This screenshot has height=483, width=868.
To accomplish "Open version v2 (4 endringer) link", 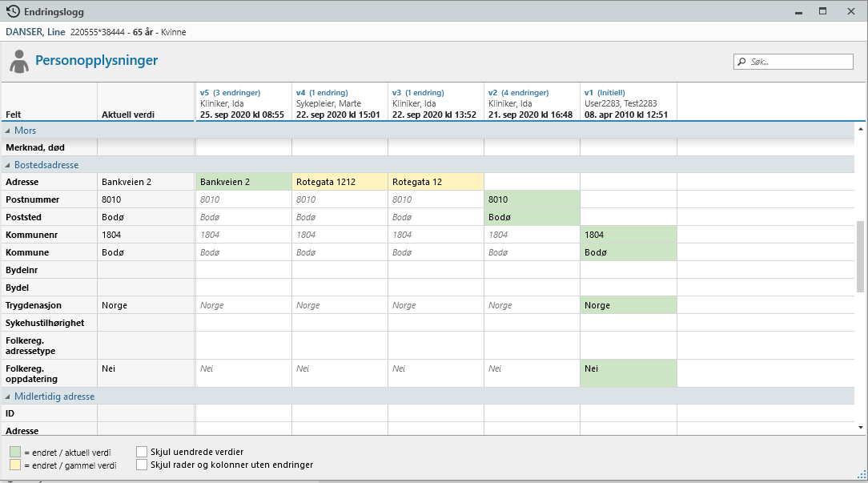I will (518, 93).
